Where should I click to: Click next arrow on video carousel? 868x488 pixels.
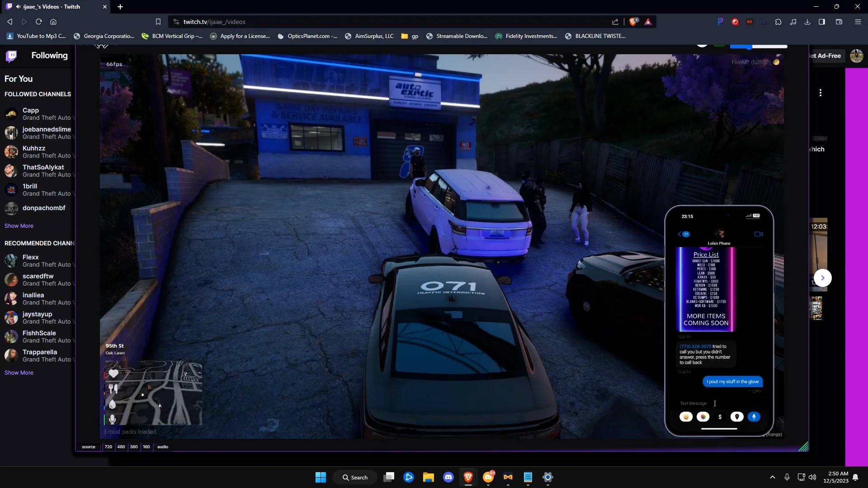coord(823,278)
